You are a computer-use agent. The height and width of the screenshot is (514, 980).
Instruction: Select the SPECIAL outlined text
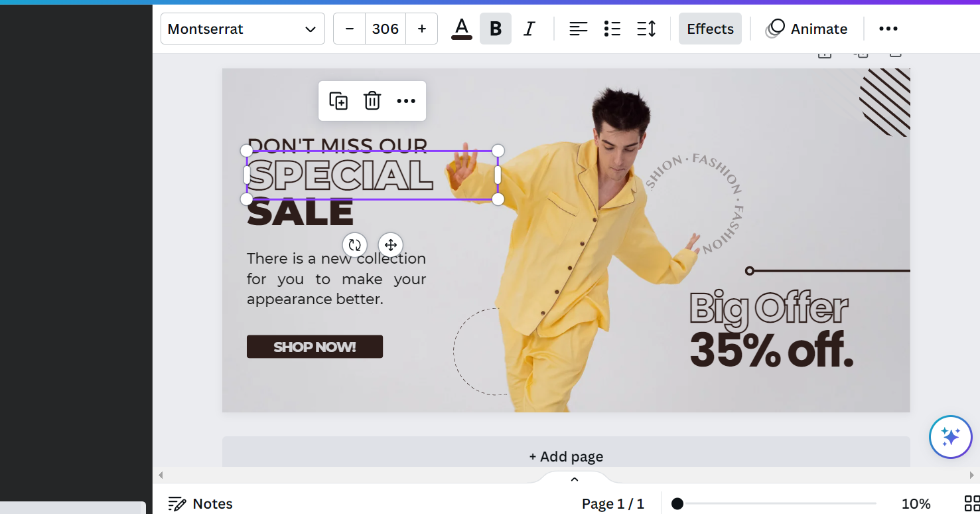(340, 175)
